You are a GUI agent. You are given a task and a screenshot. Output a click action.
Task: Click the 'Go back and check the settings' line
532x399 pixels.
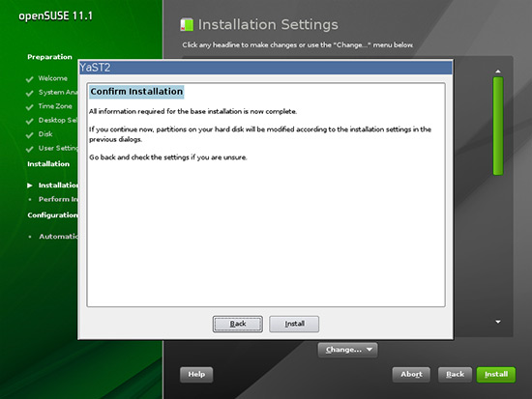[x=168, y=157]
